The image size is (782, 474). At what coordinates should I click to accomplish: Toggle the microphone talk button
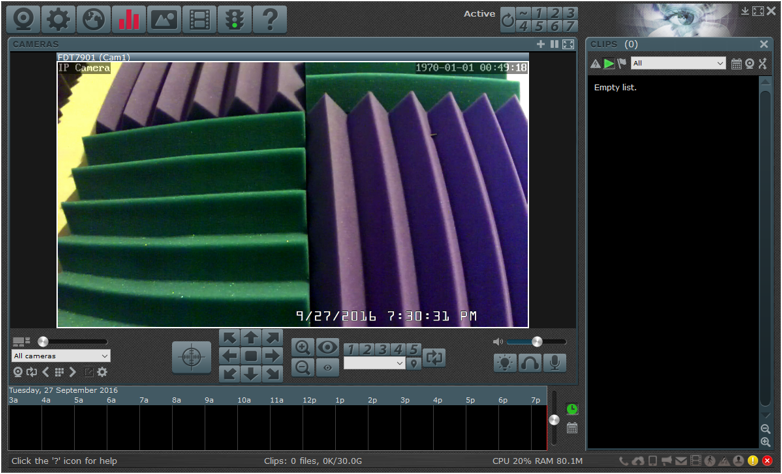coord(553,362)
